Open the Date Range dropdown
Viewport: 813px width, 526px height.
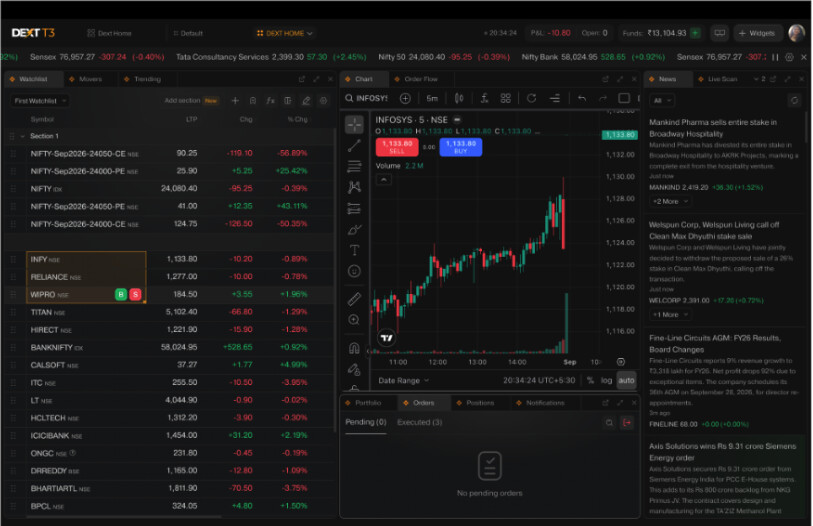pos(404,380)
